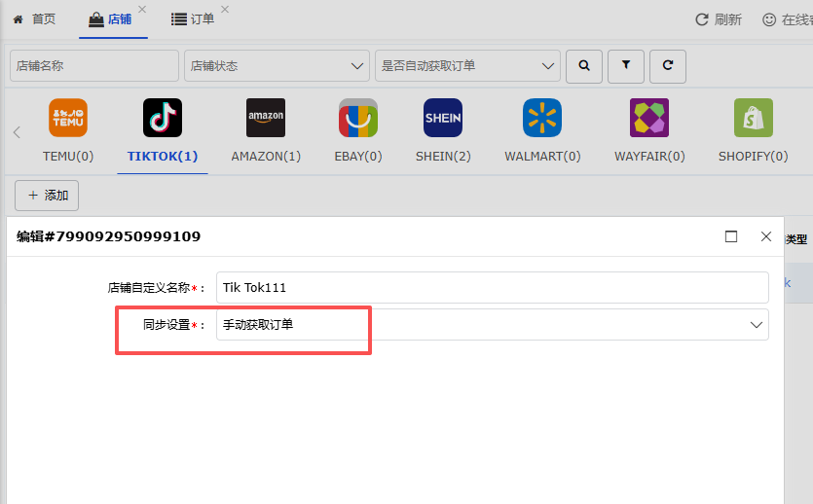Image resolution: width=813 pixels, height=504 pixels.
Task: Expand the 同步设置 dropdown
Action: point(493,325)
